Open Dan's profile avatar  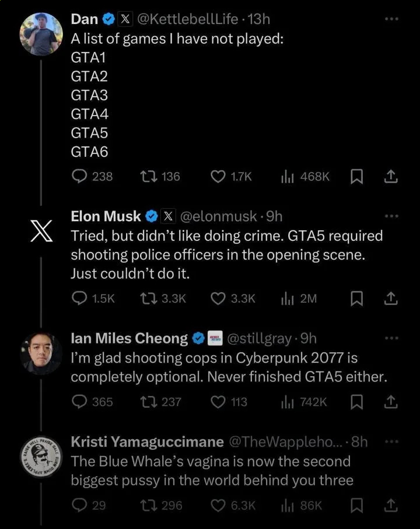(41, 33)
